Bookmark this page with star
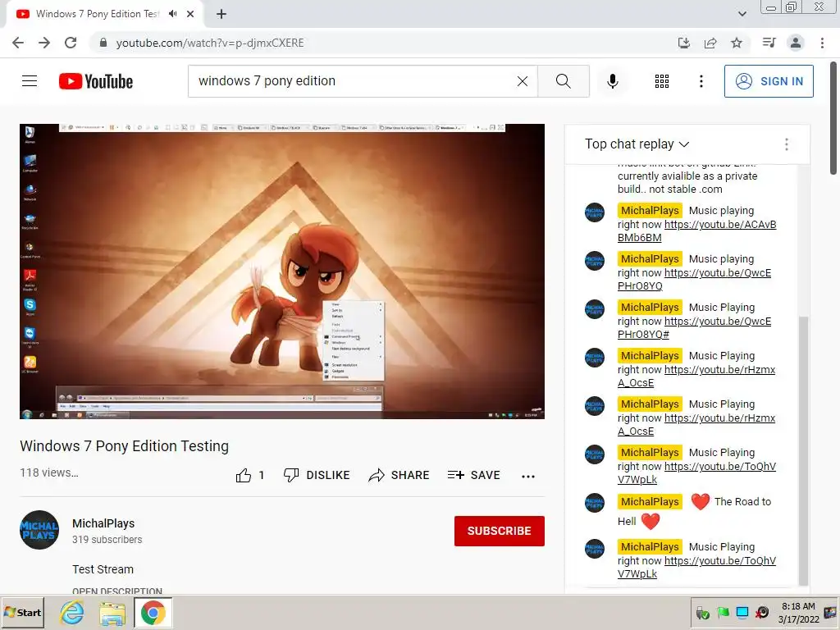The image size is (840, 630). click(x=737, y=43)
